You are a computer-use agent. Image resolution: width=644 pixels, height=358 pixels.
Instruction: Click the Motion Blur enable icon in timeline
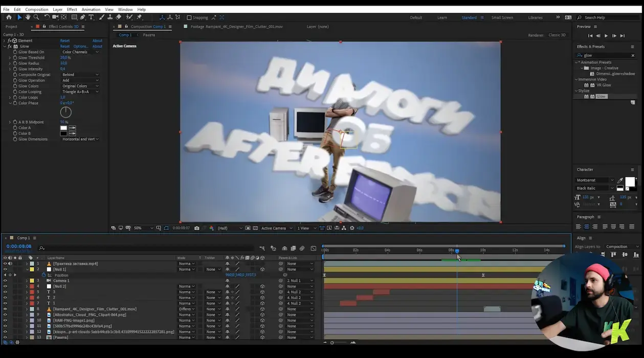click(302, 249)
